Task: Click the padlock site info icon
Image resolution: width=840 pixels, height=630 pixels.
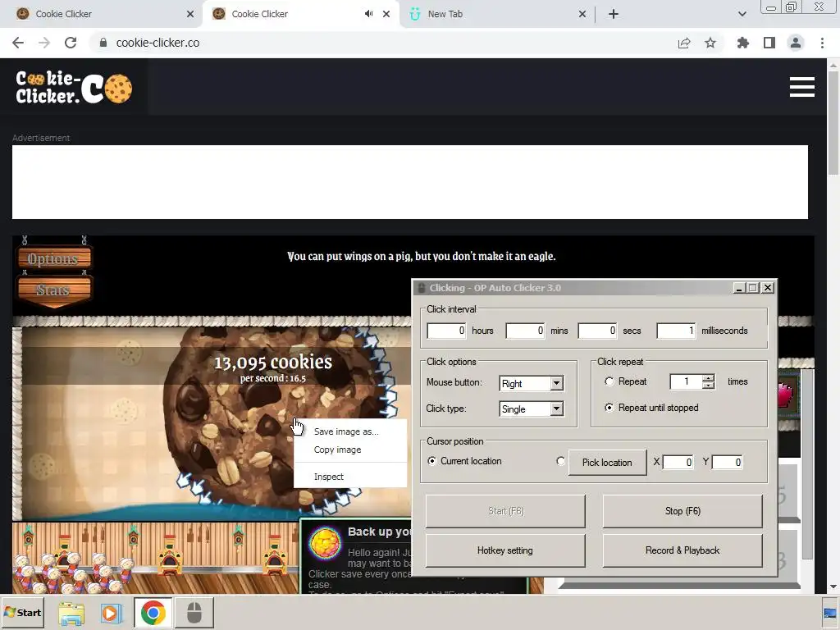Action: [103, 43]
